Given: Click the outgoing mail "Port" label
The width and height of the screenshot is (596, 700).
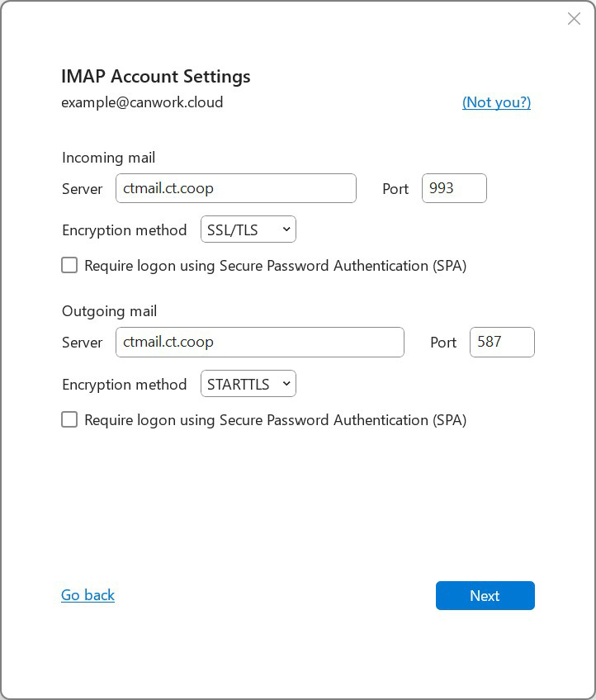Looking at the screenshot, I should point(443,343).
